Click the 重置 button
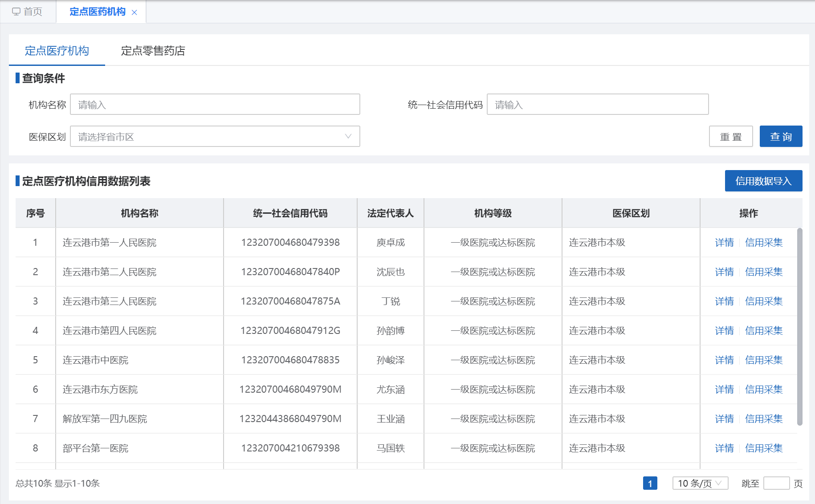Viewport: 815px width, 504px height. pos(731,136)
